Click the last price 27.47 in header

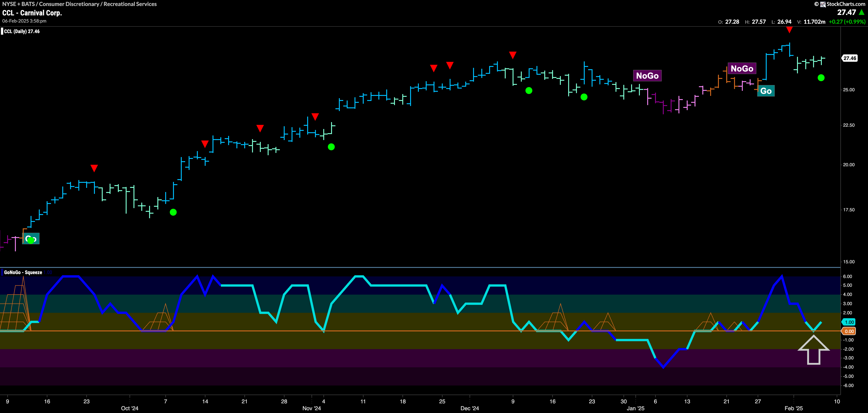point(846,12)
